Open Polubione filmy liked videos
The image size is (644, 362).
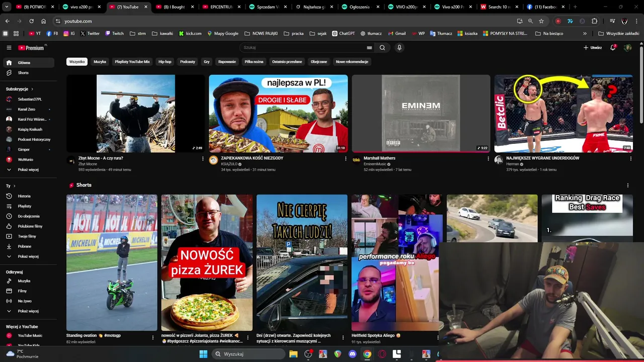(28, 226)
